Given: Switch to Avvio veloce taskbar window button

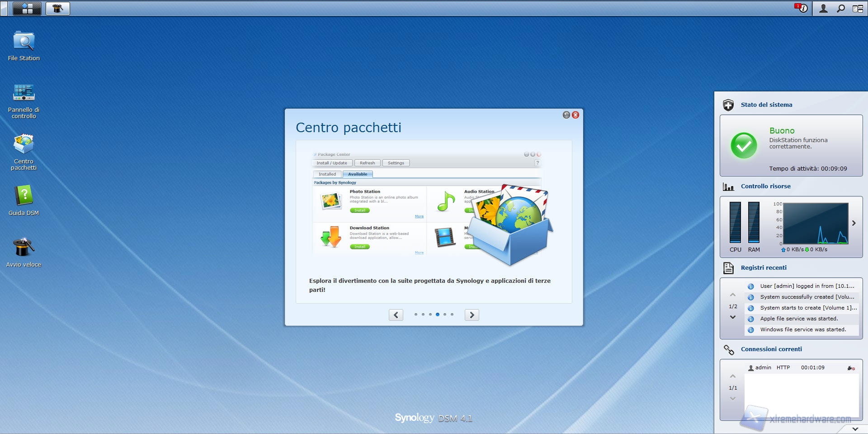Looking at the screenshot, I should 58,9.
